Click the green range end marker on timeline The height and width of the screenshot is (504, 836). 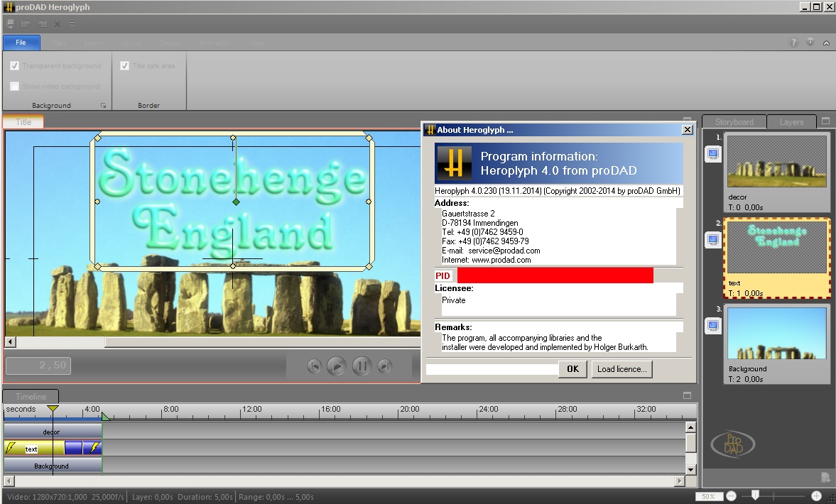[106, 416]
